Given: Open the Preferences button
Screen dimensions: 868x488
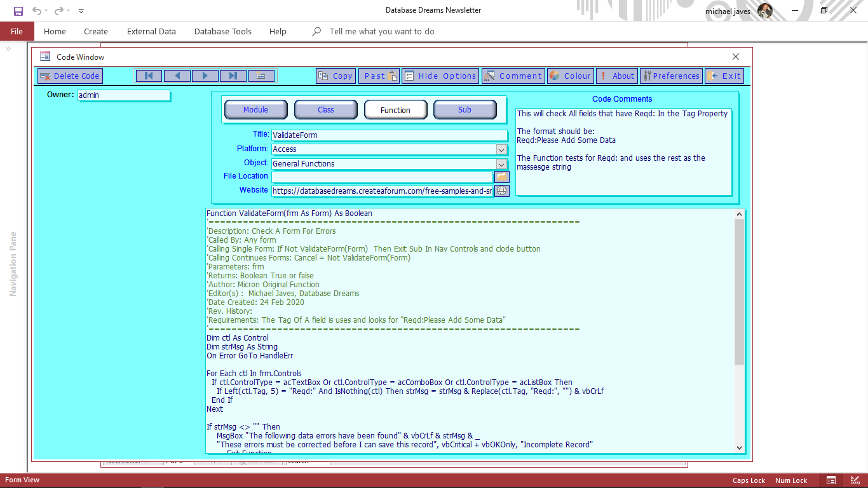Looking at the screenshot, I should (x=671, y=76).
